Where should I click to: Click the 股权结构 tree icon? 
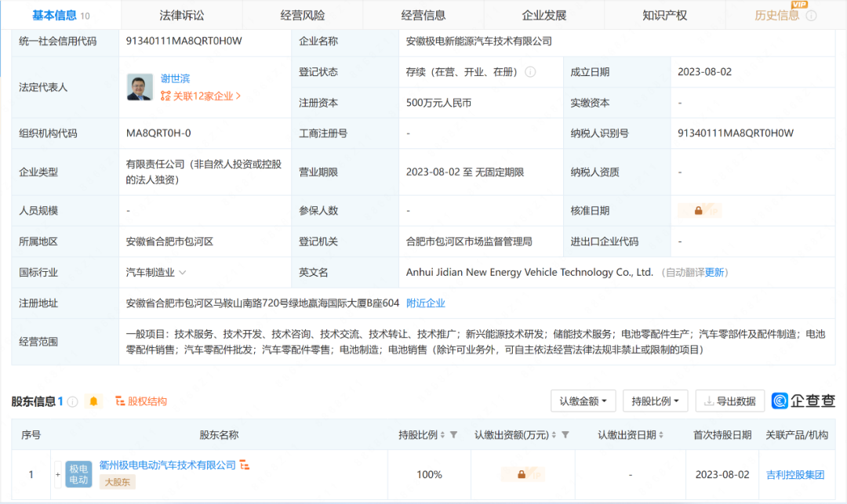(x=120, y=401)
